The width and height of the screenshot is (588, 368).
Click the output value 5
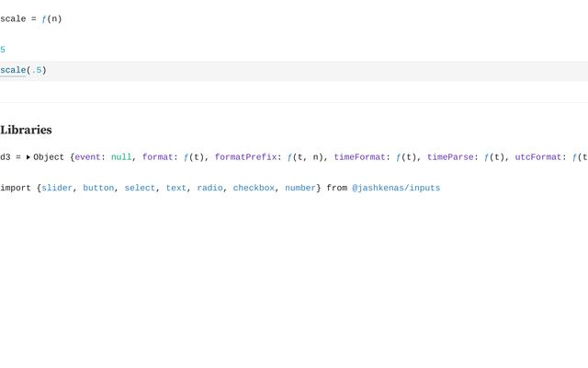coord(3,50)
